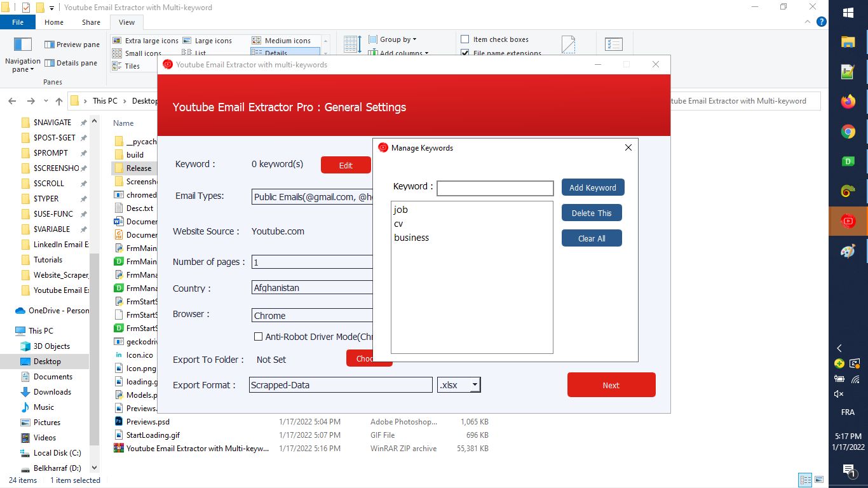
Task: Click Clear All keywords button
Action: pos(592,238)
